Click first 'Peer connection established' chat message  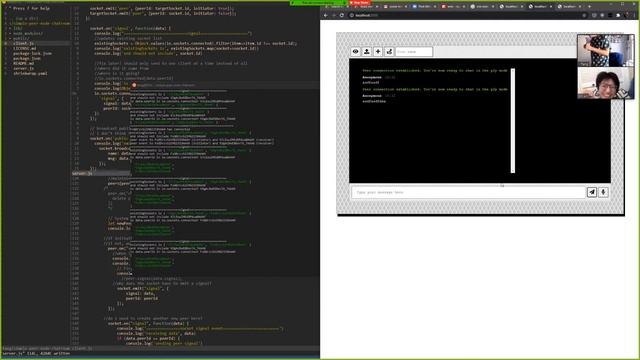point(435,71)
